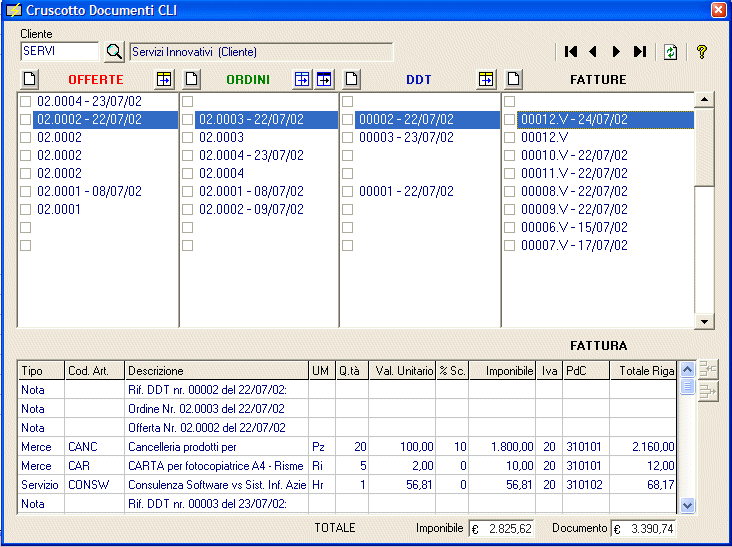The width and height of the screenshot is (732, 547).
Task: Check the box for order 02.0001 - 08/07/02
Action: pos(188,191)
